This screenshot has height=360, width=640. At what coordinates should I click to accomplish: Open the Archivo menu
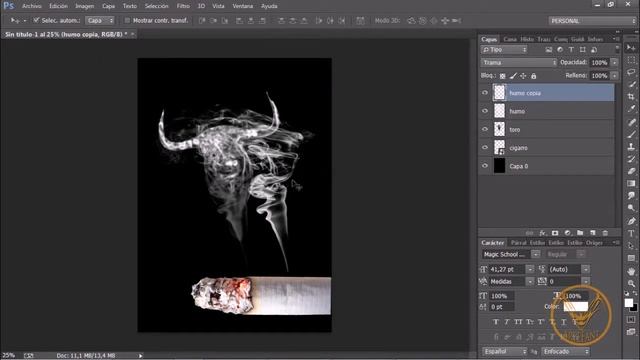click(x=32, y=6)
